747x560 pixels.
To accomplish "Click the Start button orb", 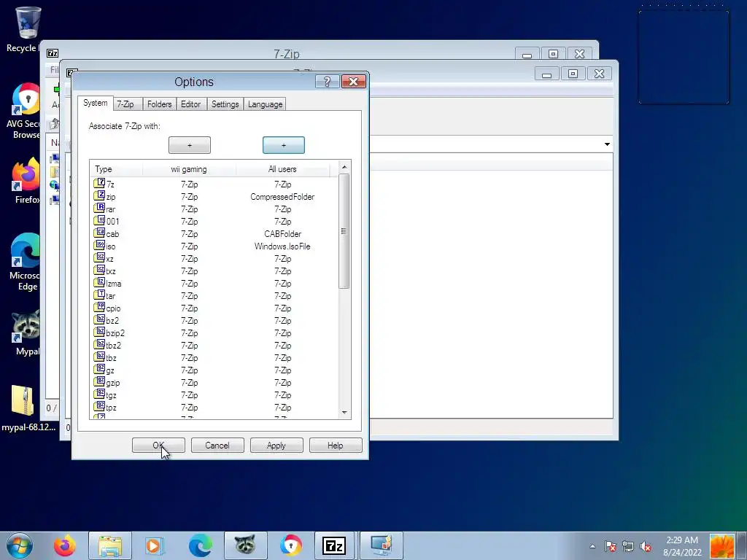I will (20, 545).
